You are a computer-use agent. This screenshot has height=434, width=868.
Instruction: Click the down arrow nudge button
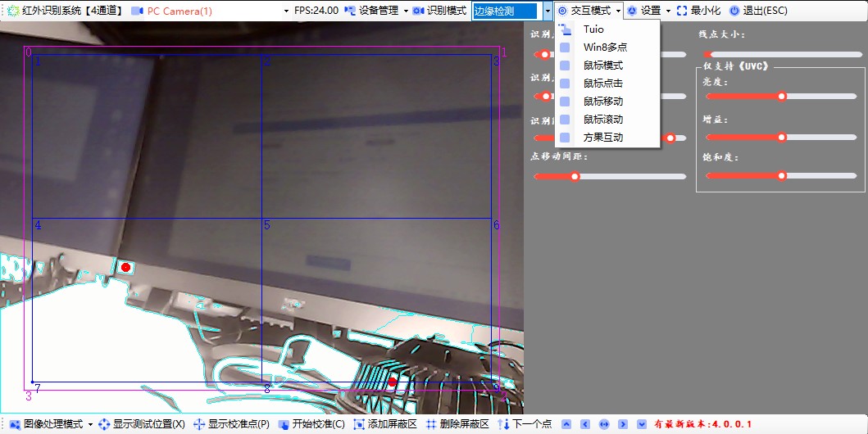[x=642, y=424]
